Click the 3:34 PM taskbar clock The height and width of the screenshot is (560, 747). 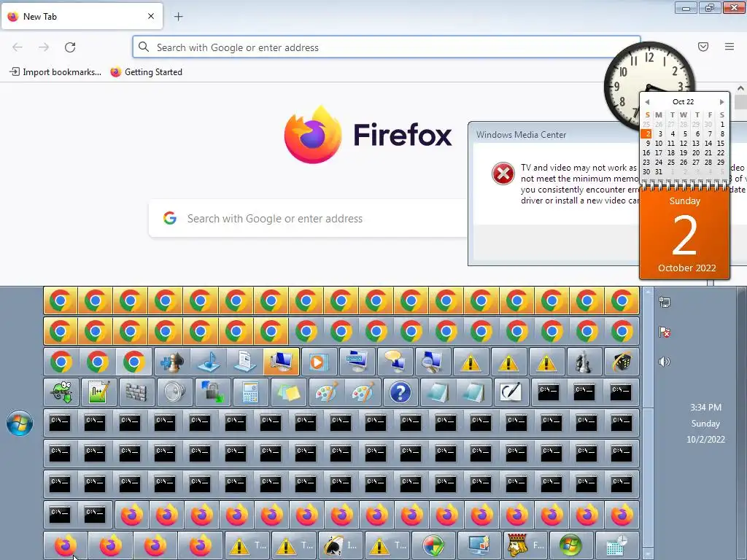705,408
